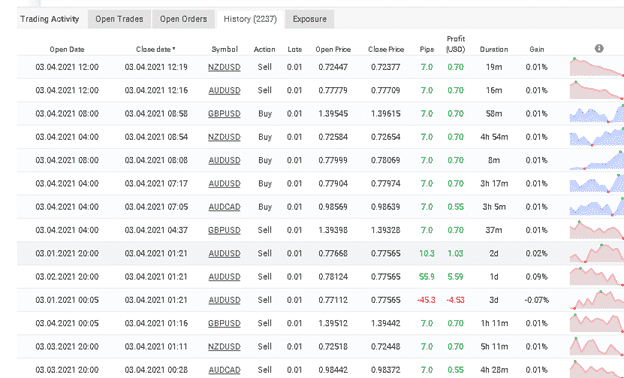Click the -0.07% gain value
624x378 pixels.
coord(536,300)
